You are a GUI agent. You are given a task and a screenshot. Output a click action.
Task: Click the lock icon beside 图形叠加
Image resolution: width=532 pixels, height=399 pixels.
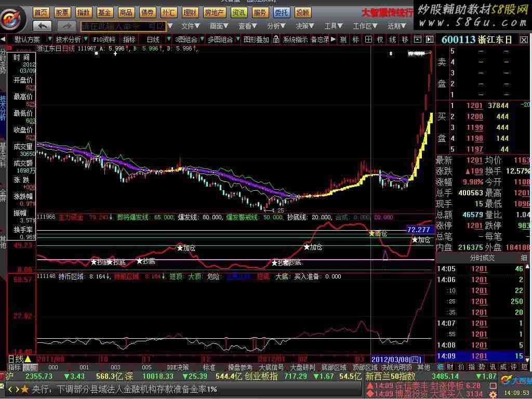tap(276, 39)
